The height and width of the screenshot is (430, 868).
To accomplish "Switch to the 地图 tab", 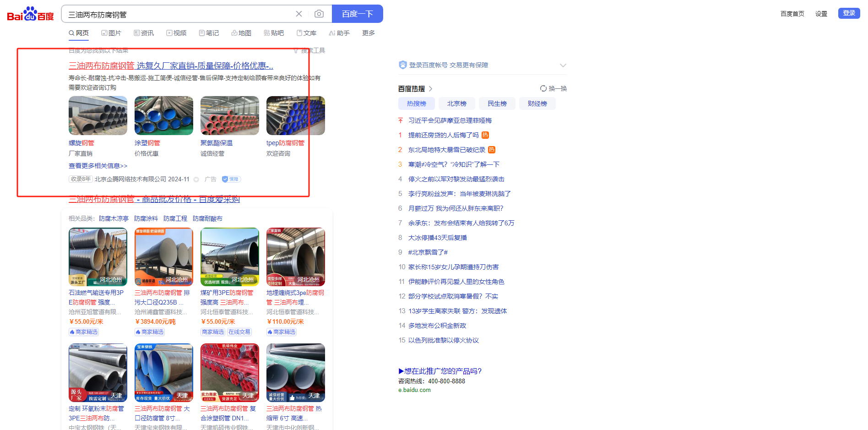I will (241, 33).
